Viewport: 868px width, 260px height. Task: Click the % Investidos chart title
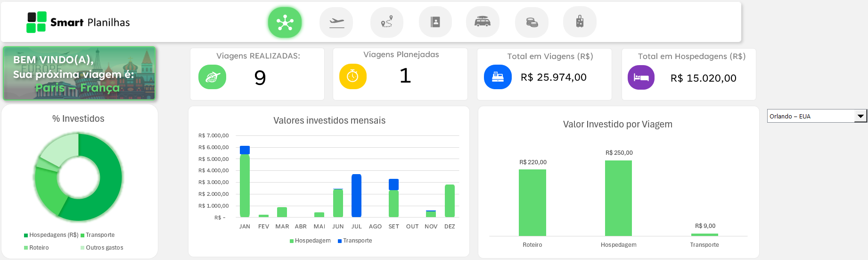pyautogui.click(x=78, y=119)
